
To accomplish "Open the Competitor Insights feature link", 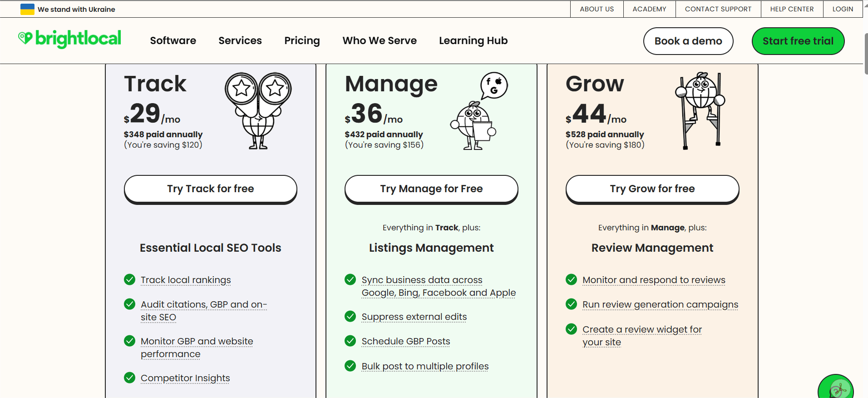I will pos(185,378).
